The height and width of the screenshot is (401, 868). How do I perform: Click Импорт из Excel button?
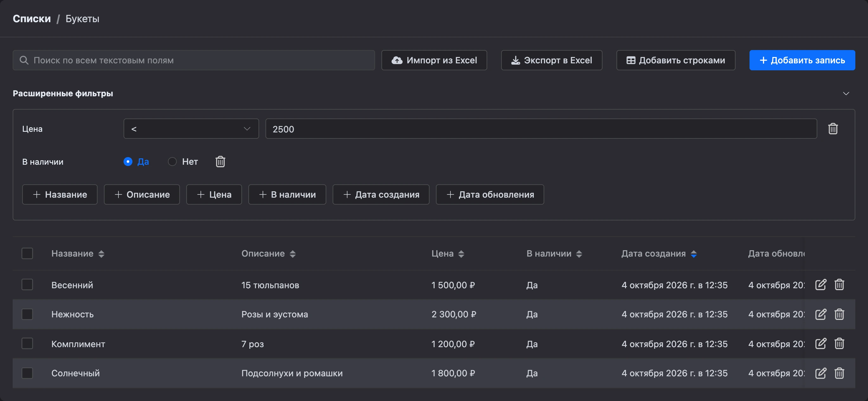[x=434, y=60]
